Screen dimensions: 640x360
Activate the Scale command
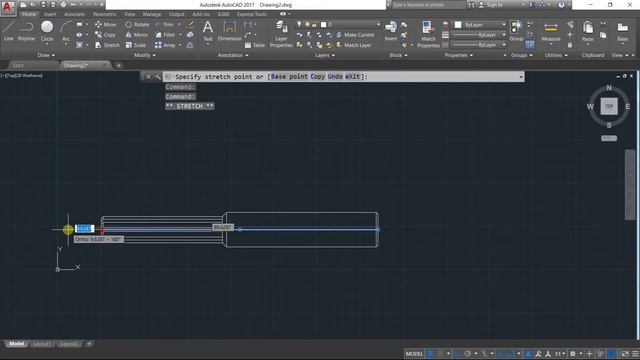tap(136, 45)
